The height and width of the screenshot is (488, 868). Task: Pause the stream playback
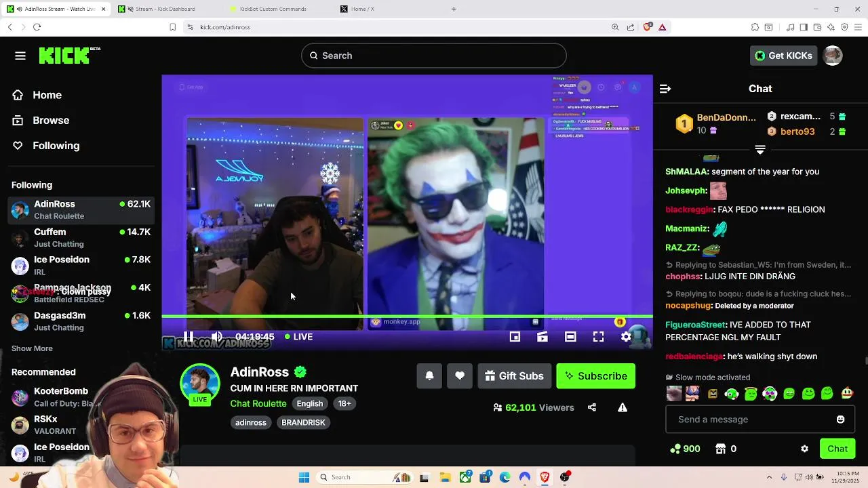click(189, 337)
